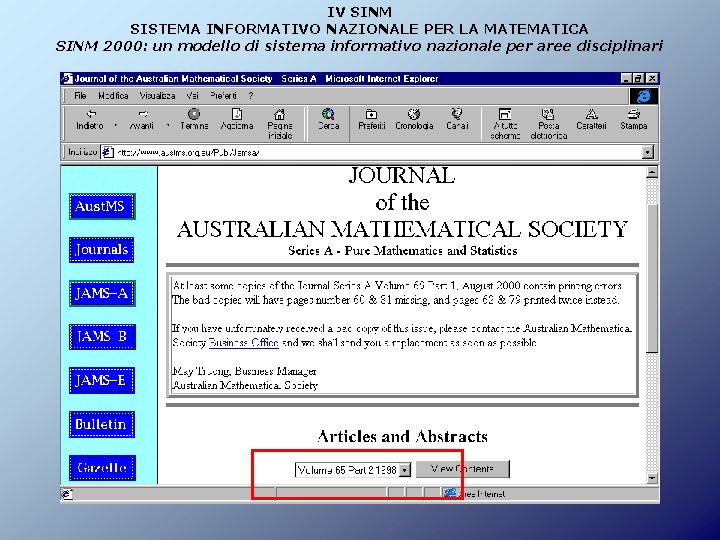Click the Articles and Abstracts heading

[402, 436]
